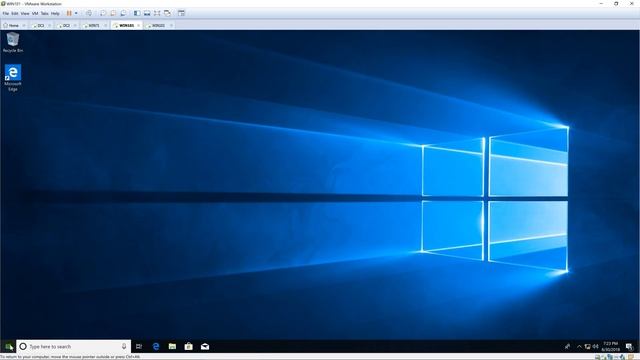Open the Edit menu in VMware
The image size is (640, 360).
15,13
